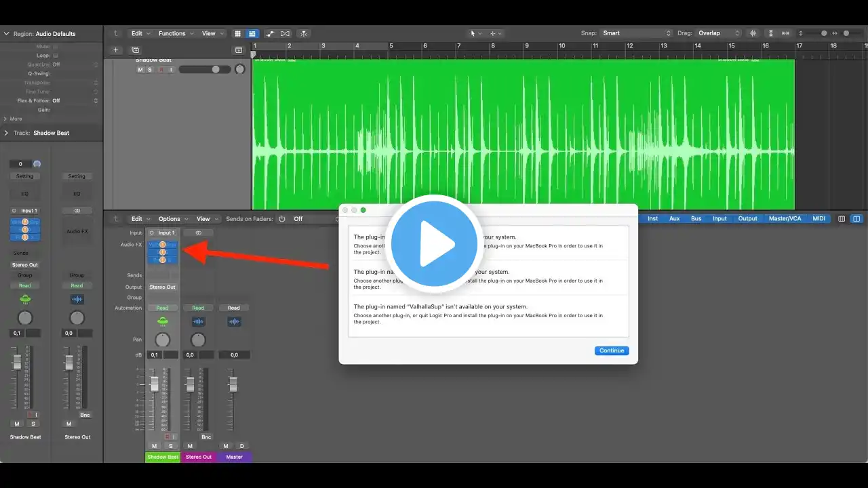Screen dimensions: 868x488
Task: Click the mixer Shadow Beat volume fader
Action: (x=154, y=384)
